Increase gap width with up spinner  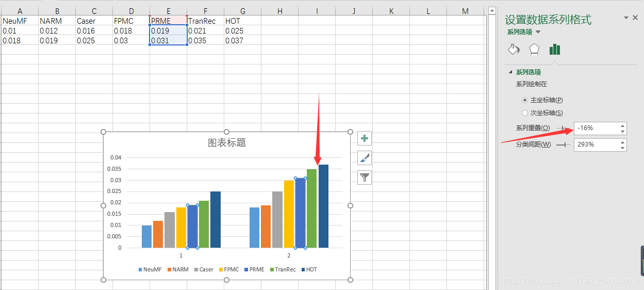click(623, 141)
